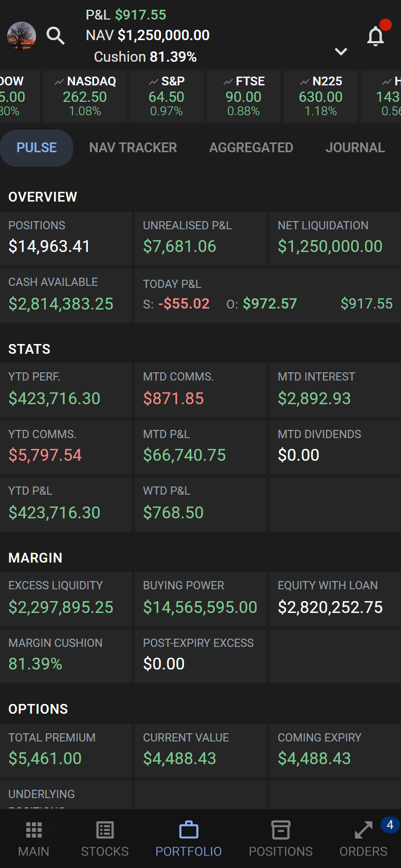Tap the NASDAQ index ticker card
The width and height of the screenshot is (401, 868).
(x=85, y=97)
